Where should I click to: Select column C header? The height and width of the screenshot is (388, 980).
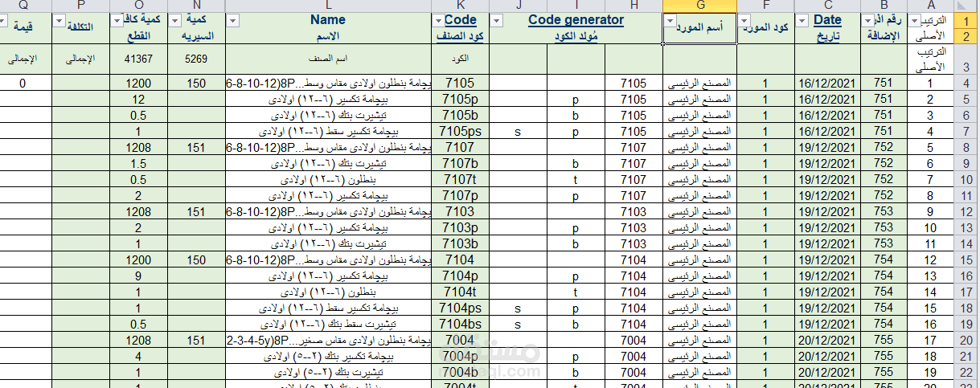827,6
